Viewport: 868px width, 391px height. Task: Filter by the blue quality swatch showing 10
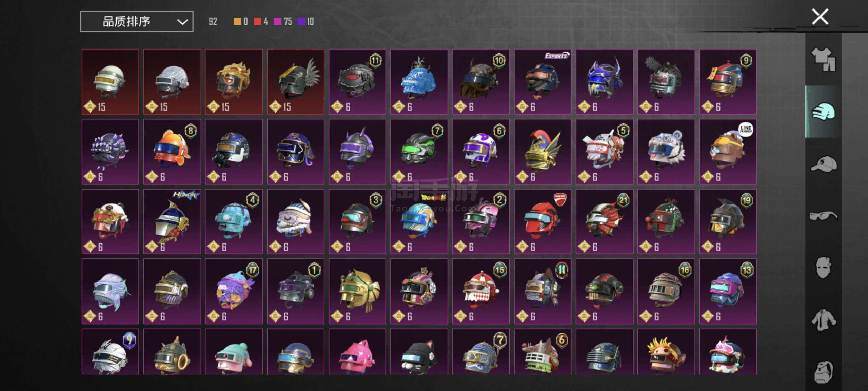click(301, 22)
